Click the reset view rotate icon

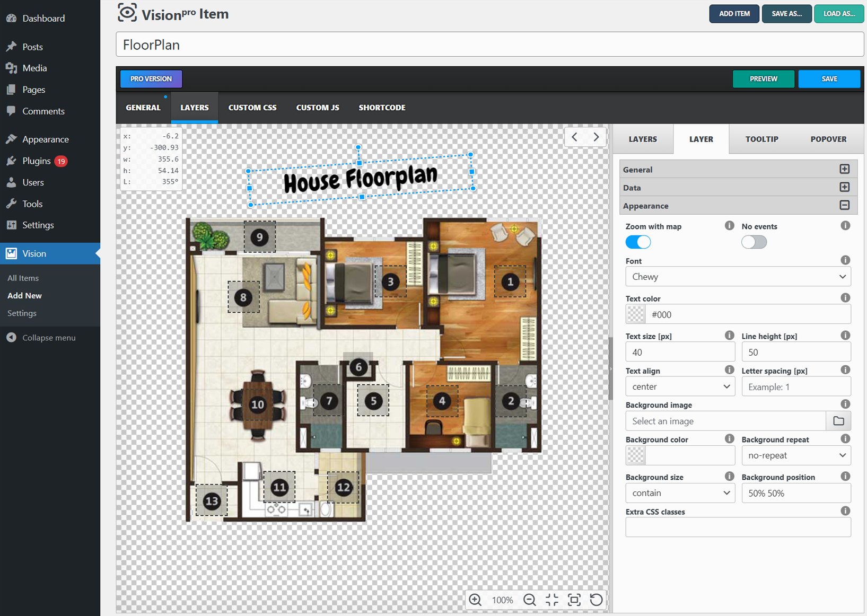pyautogui.click(x=597, y=600)
